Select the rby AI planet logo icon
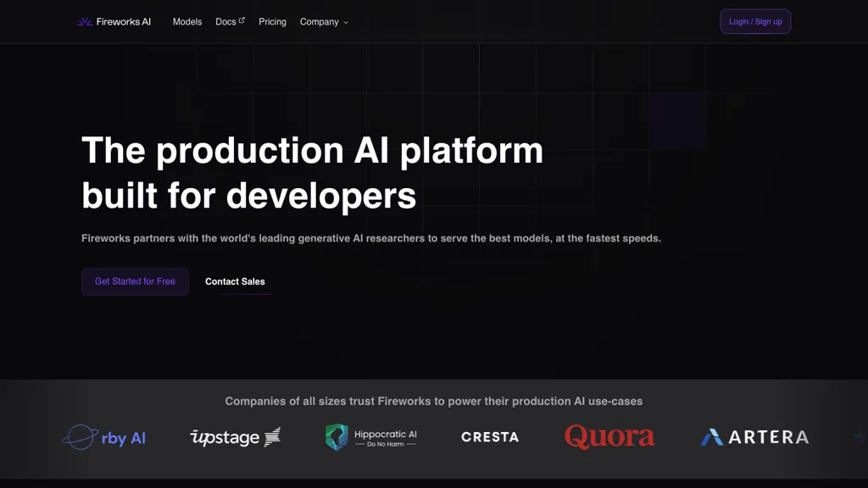Screen dimensions: 868x488 81,437
